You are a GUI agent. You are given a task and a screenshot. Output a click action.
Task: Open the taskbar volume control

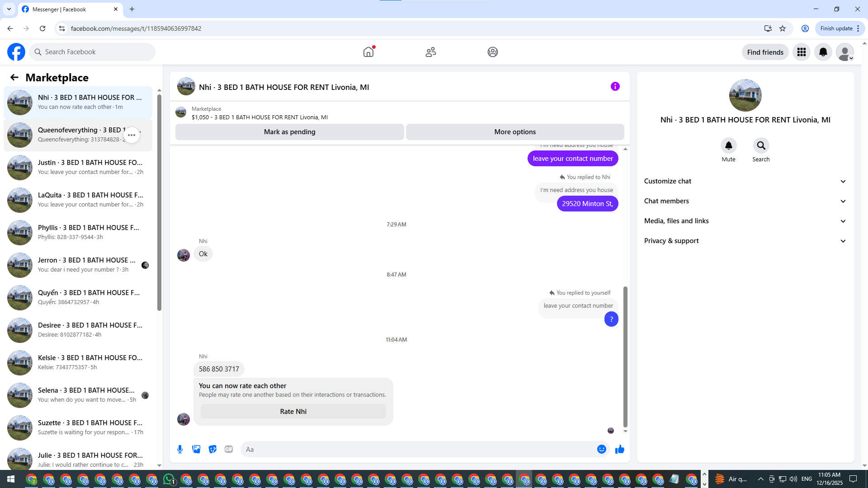pos(793,479)
